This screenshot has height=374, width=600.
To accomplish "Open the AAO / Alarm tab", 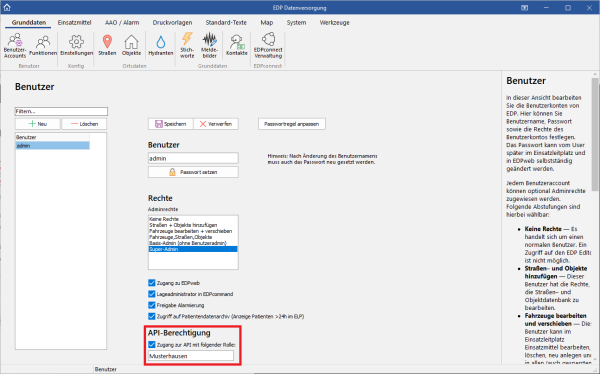I will pos(122,23).
